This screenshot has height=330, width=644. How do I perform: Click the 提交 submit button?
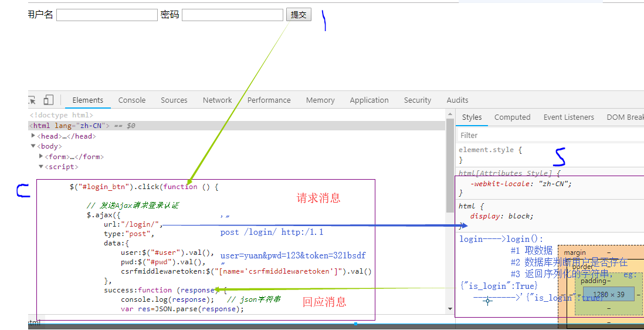tap(299, 15)
